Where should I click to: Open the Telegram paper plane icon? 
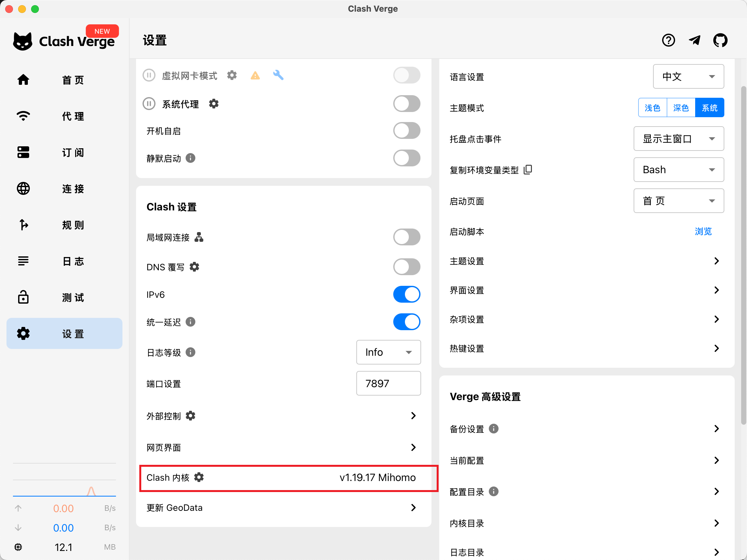694,40
